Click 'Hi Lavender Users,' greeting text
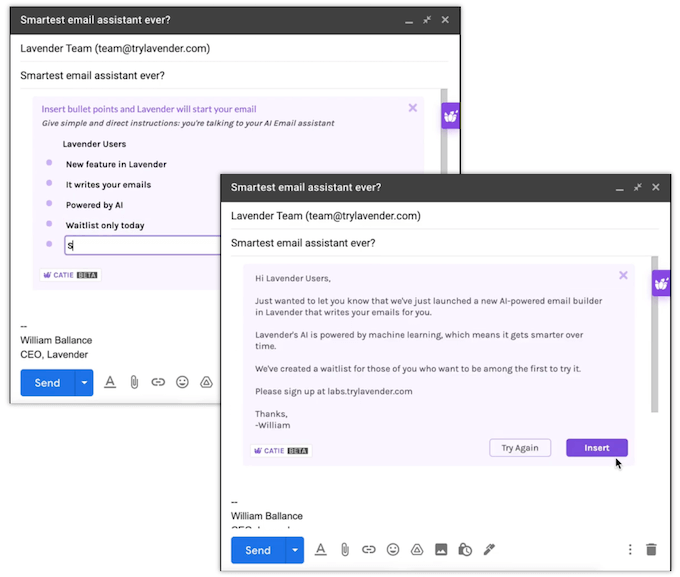Viewport: 680px width, 577px height. coord(293,279)
